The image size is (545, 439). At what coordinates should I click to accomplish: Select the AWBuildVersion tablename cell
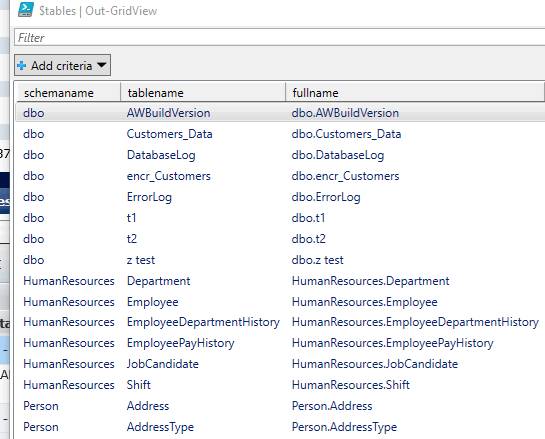[x=169, y=113]
